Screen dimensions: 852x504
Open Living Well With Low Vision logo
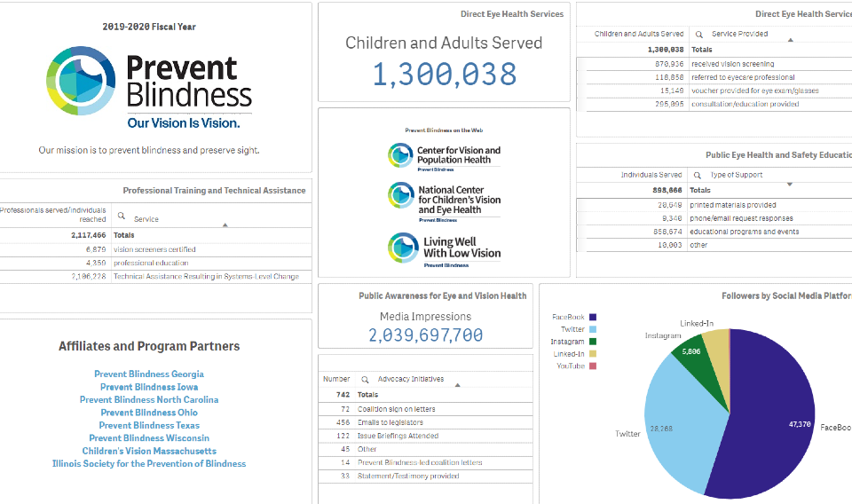coord(444,249)
